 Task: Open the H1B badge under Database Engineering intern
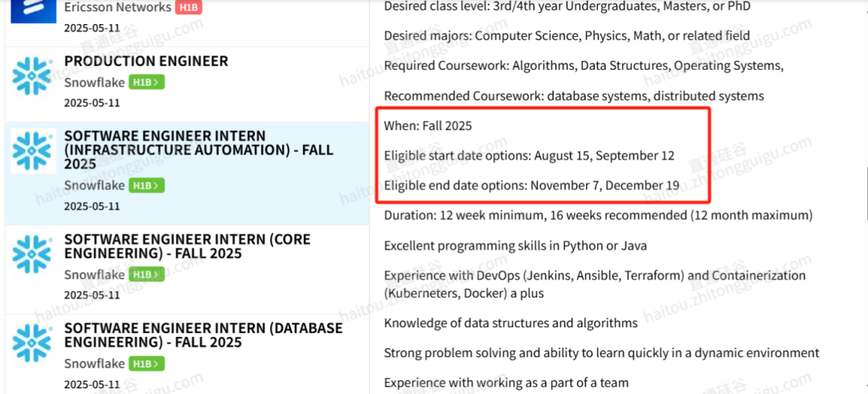pos(147,364)
